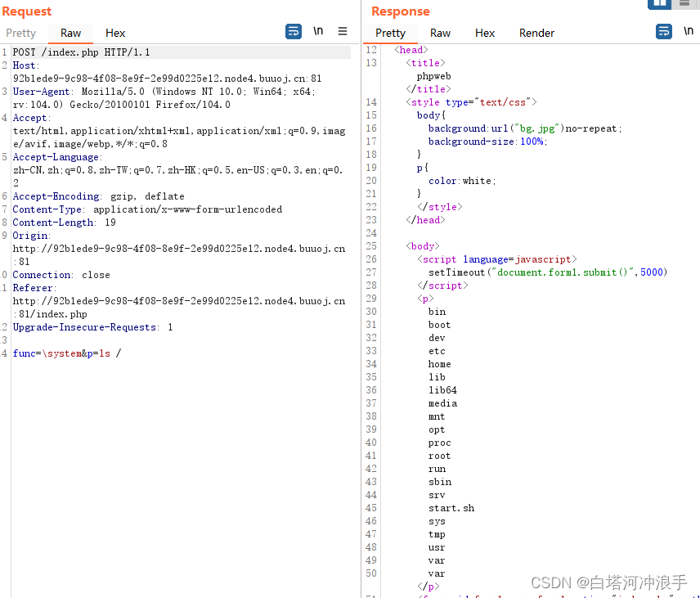Select the Request Hex tab
Screen dimensions: 700x598
[x=115, y=33]
